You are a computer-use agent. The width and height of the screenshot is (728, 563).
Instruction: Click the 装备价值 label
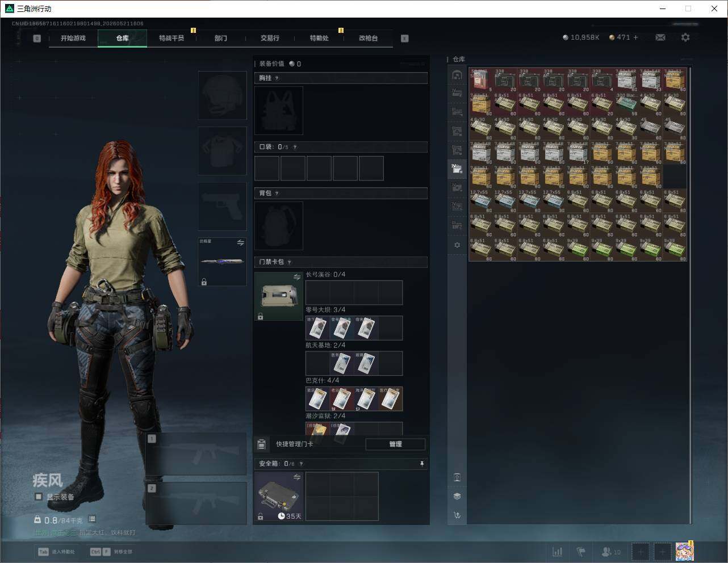point(271,64)
